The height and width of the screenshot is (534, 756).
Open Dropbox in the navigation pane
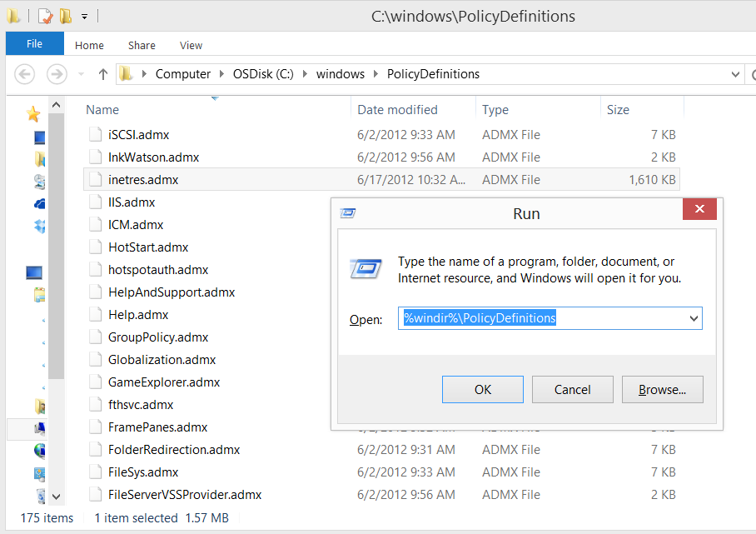click(39, 226)
